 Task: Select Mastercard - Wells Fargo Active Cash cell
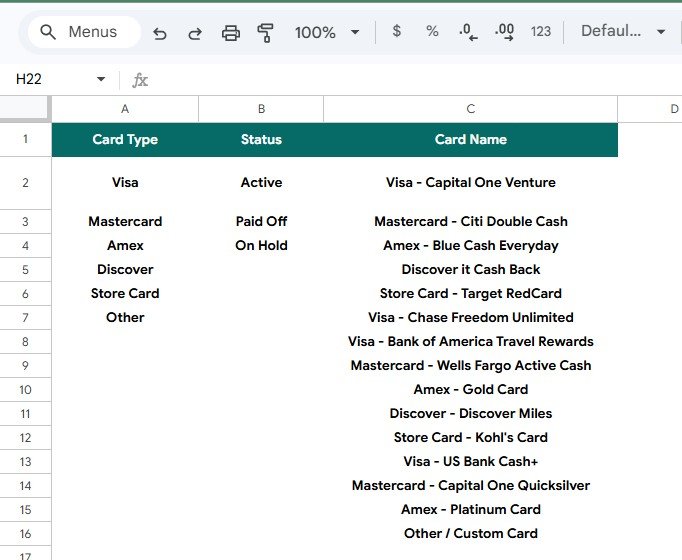pos(471,366)
